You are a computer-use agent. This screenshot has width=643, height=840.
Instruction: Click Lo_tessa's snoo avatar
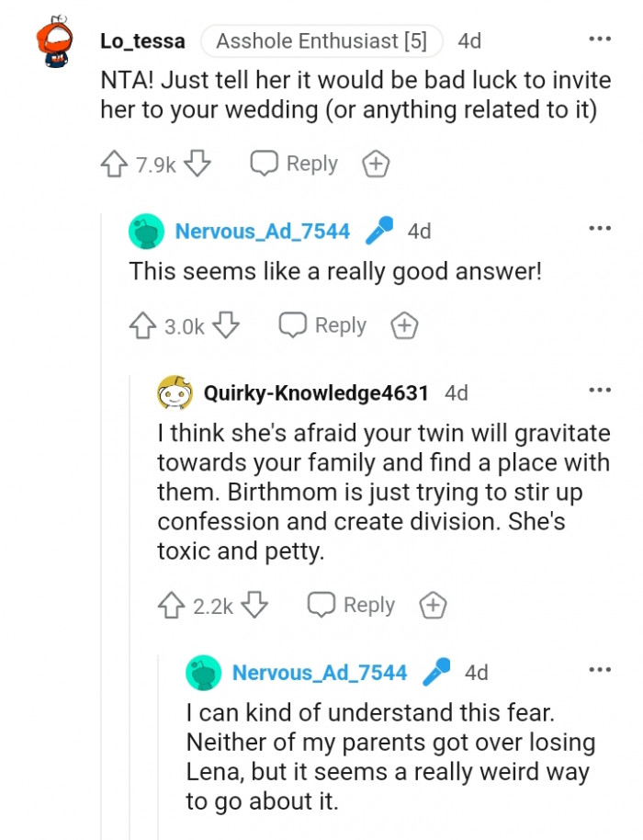pos(53,39)
